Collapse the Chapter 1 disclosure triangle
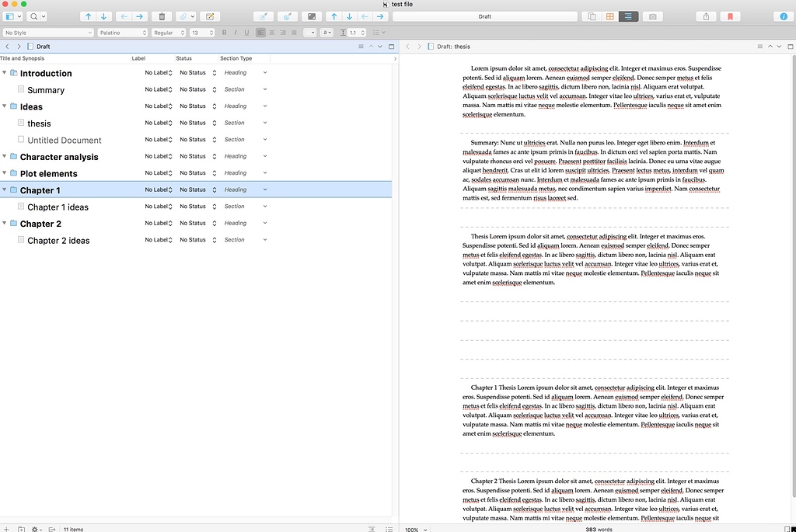Image resolution: width=796 pixels, height=532 pixels. 6,190
